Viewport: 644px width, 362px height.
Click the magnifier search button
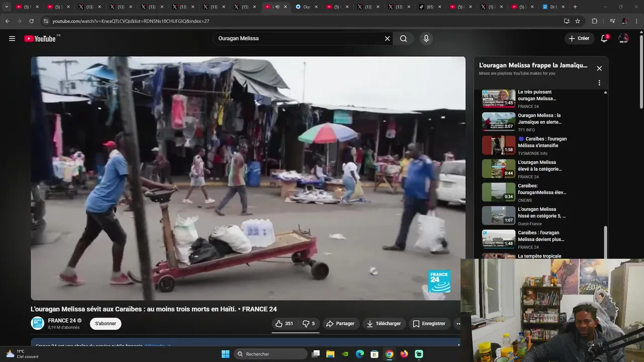(x=404, y=39)
